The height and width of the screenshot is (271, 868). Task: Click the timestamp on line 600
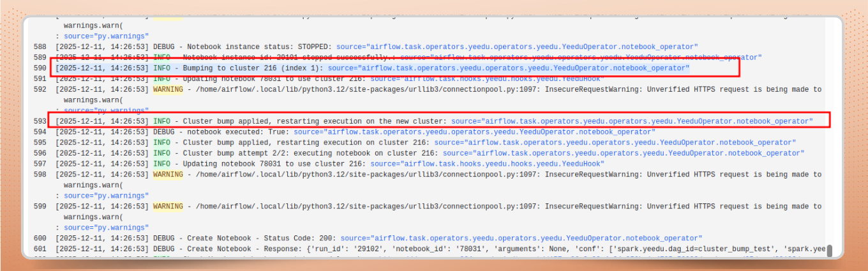102,238
